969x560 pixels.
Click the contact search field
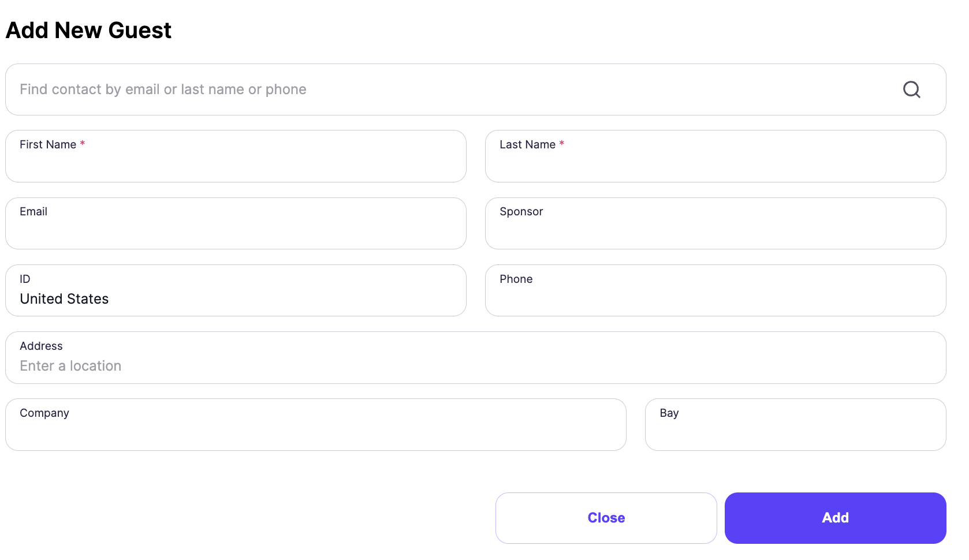tap(404, 89)
